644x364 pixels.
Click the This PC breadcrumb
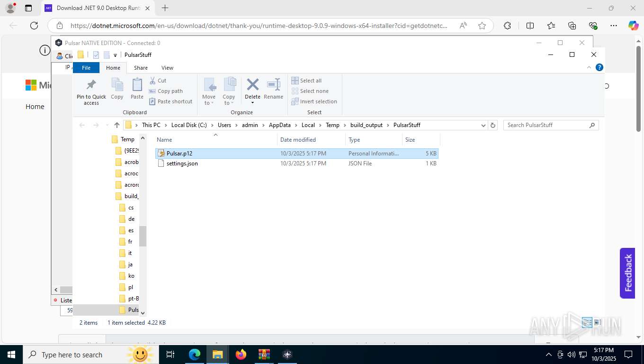(151, 125)
